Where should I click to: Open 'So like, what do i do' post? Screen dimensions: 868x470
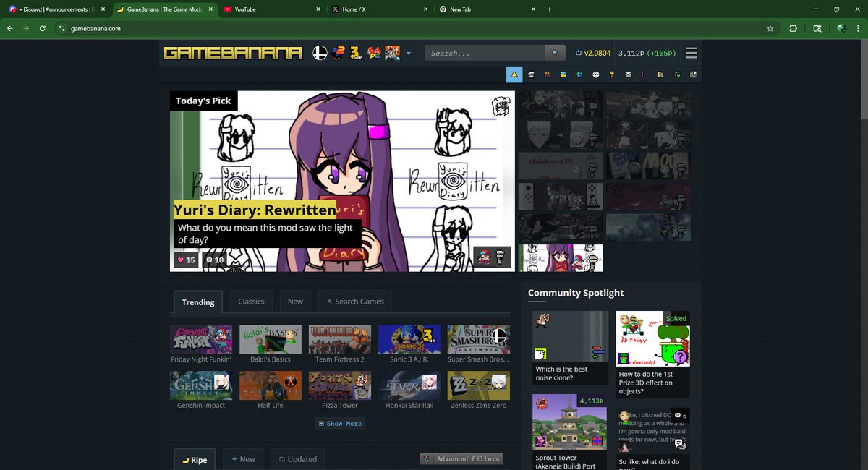[652, 439]
